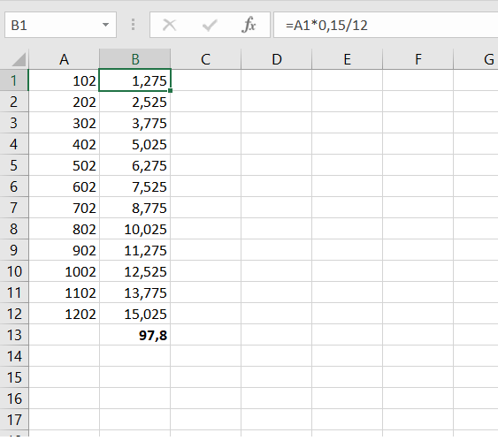The height and width of the screenshot is (448, 498).
Task: Click cell containing 1202
Action: pos(65,314)
